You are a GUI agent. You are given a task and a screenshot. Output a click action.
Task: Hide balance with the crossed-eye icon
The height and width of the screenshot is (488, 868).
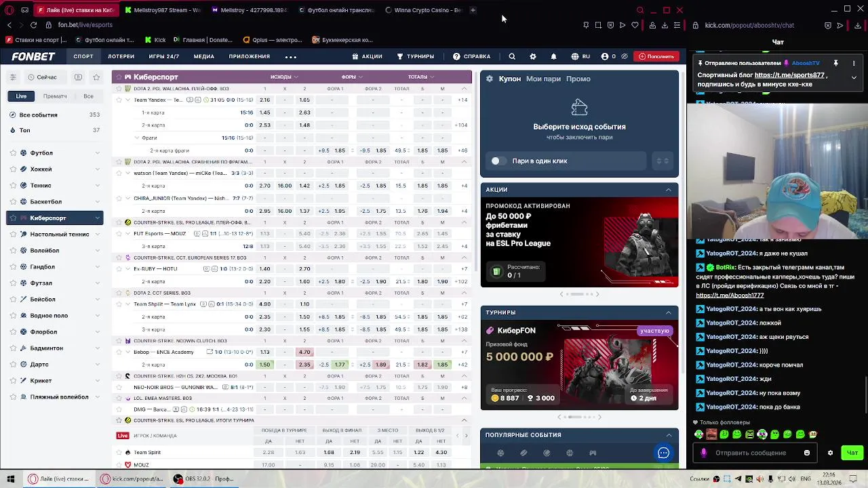click(625, 56)
